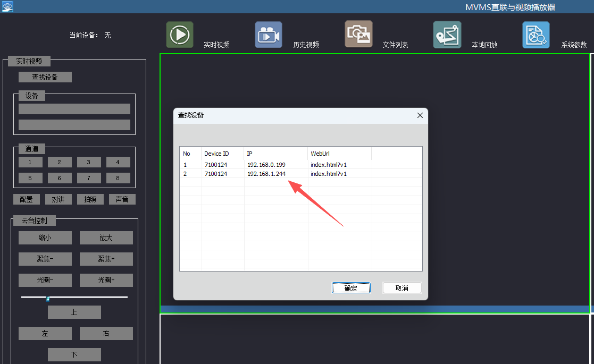
Task: Click the 查找设备 button in left panel
Action: point(45,77)
